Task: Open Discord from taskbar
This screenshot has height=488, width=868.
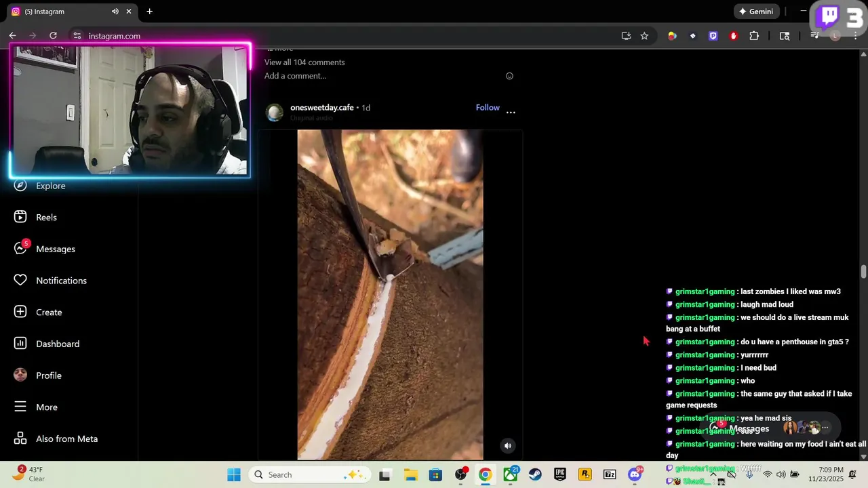Action: (x=635, y=474)
